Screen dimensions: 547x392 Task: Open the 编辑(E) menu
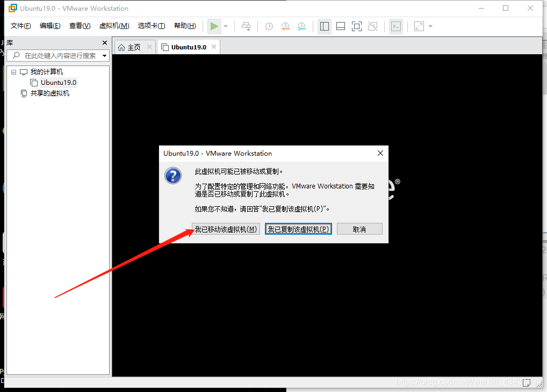[50, 26]
